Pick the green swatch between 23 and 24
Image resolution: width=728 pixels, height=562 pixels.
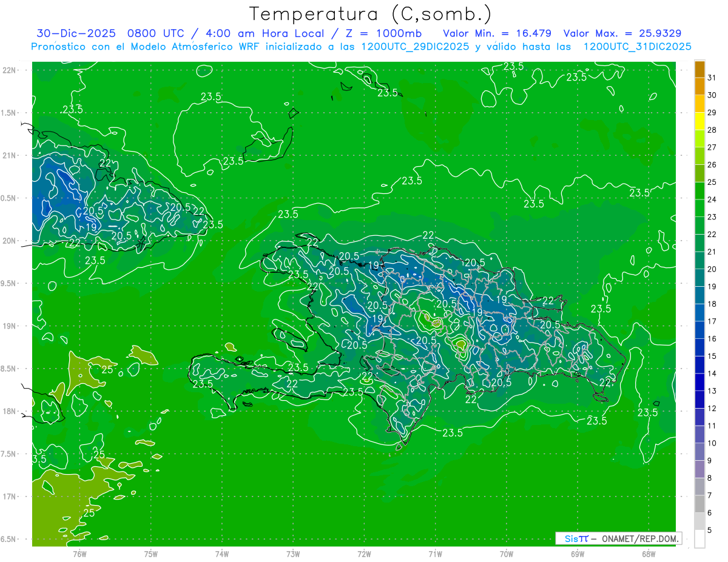pyautogui.click(x=699, y=208)
